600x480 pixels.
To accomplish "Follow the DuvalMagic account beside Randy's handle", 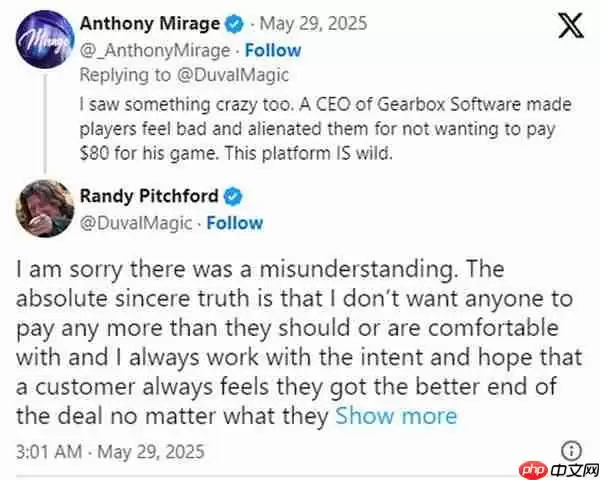I will 235,222.
